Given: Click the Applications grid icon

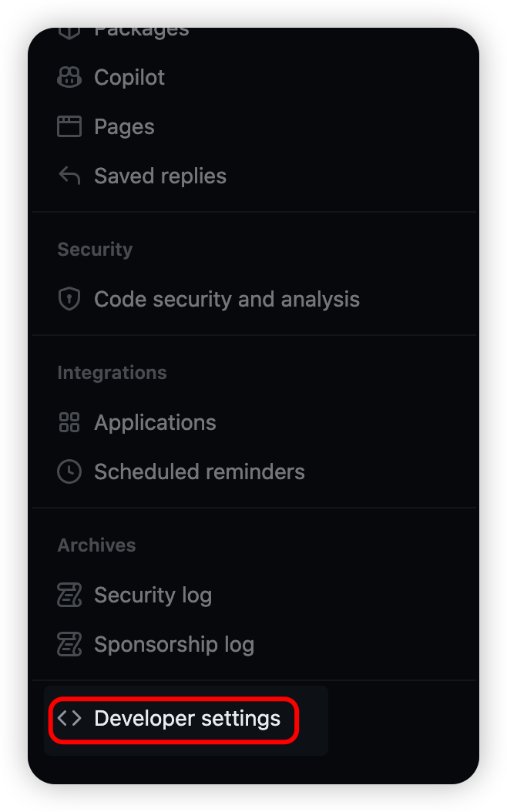Looking at the screenshot, I should [69, 422].
